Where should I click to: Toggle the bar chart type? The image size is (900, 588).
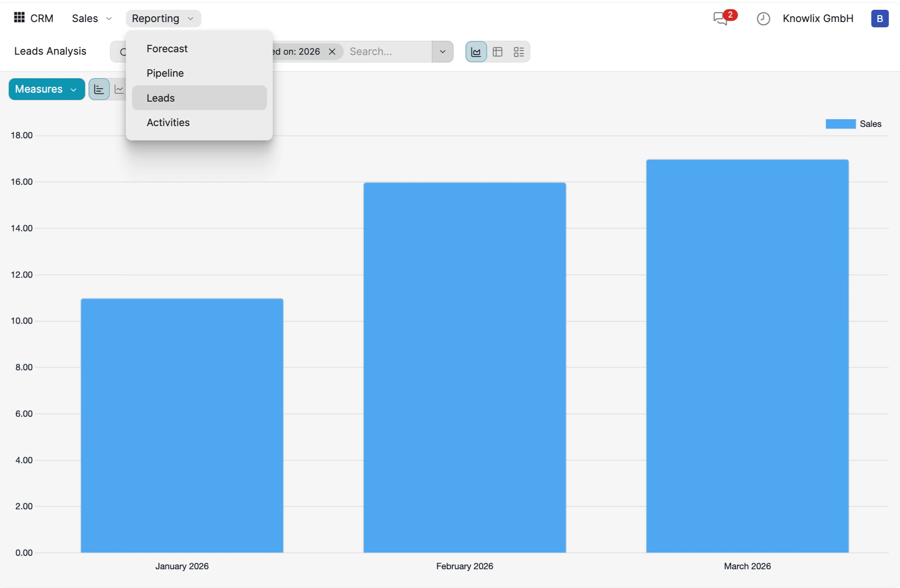pos(99,89)
